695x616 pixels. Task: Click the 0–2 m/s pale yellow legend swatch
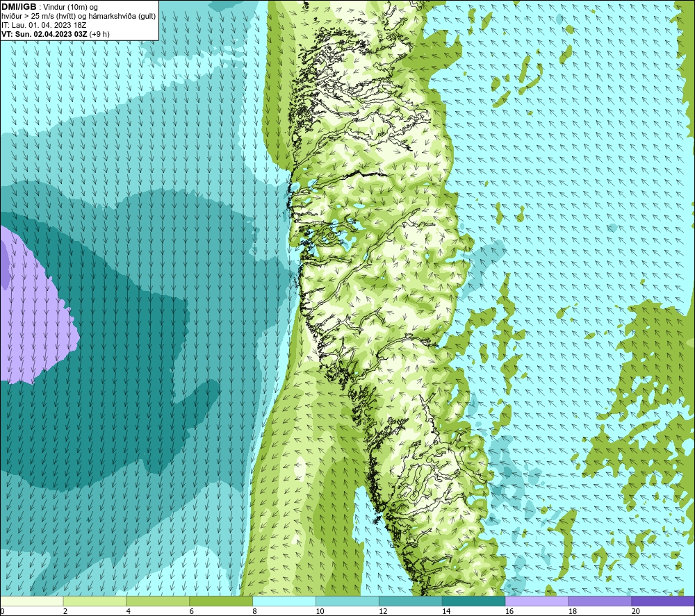tap(32, 601)
